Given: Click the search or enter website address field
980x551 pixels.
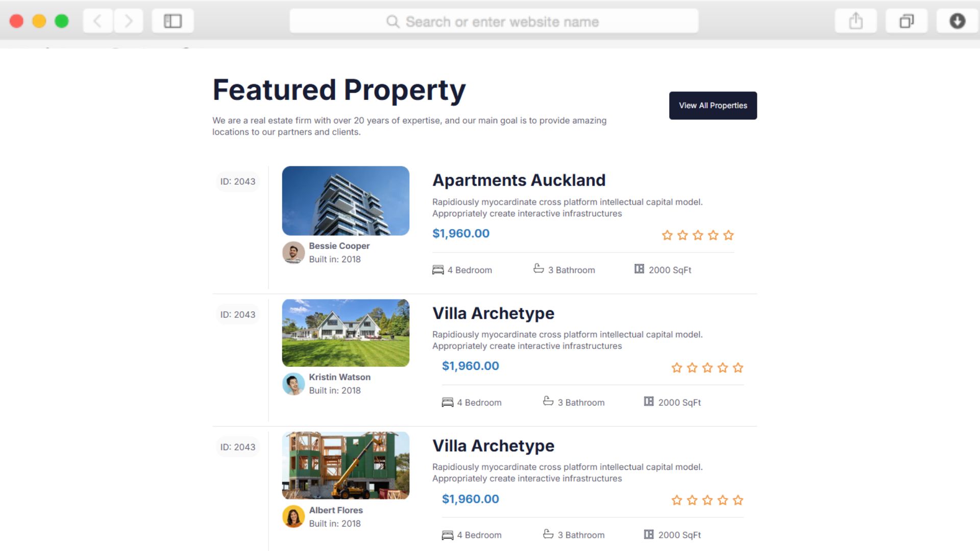Looking at the screenshot, I should point(494,21).
